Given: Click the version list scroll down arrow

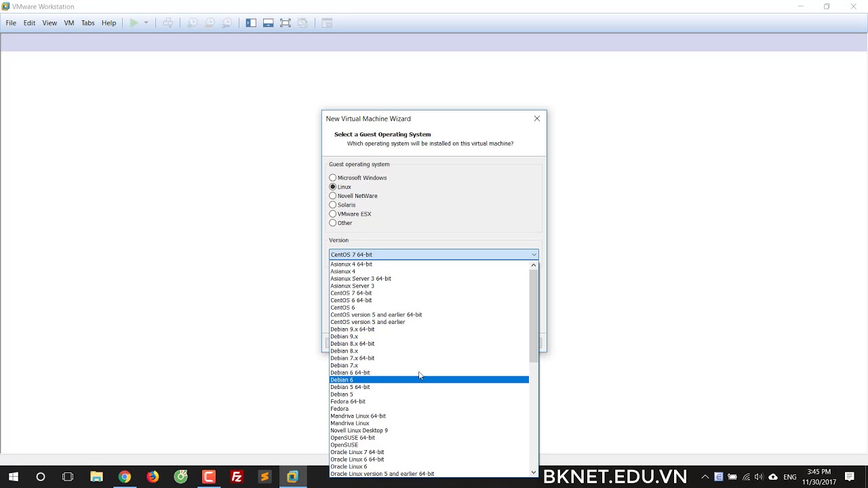Looking at the screenshot, I should click(x=534, y=472).
